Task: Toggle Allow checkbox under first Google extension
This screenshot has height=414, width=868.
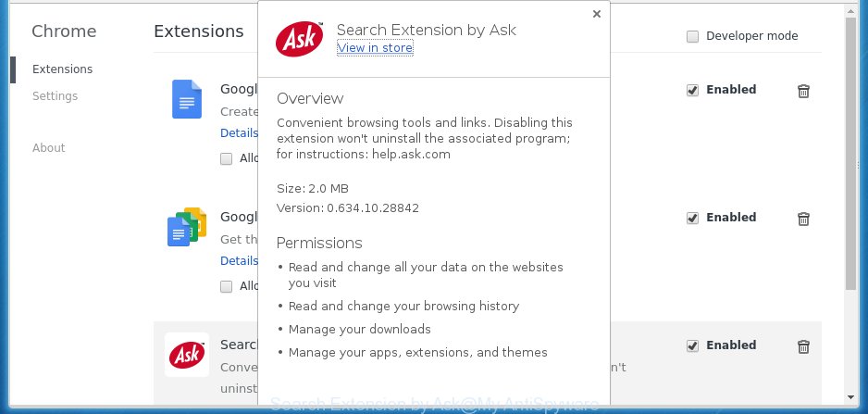Action: pos(226,159)
